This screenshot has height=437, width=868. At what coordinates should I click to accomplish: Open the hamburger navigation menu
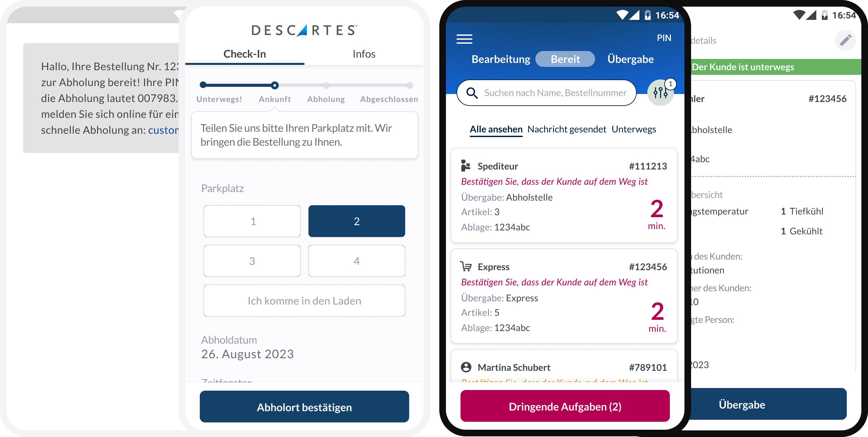click(464, 39)
